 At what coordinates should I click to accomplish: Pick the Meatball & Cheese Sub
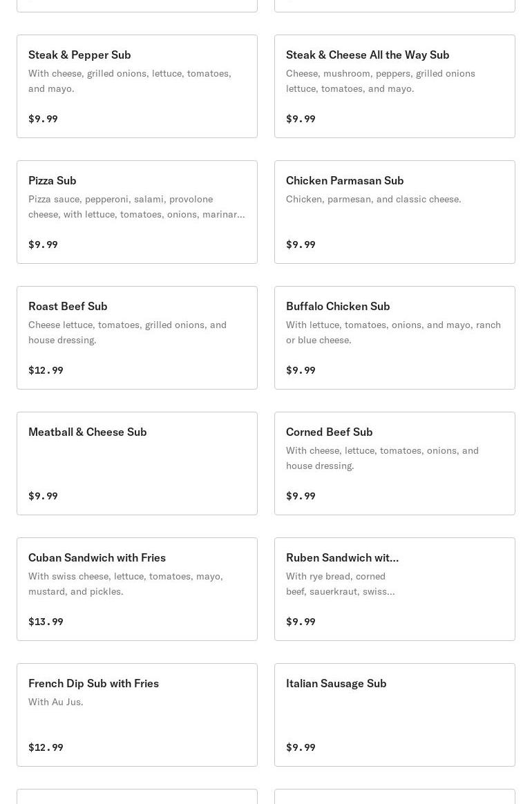pyautogui.click(x=137, y=463)
